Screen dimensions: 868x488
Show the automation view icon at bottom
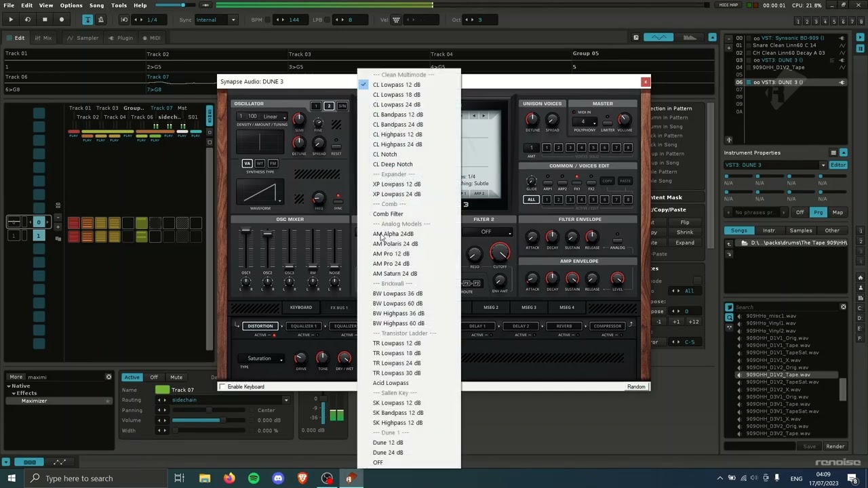pos(60,462)
